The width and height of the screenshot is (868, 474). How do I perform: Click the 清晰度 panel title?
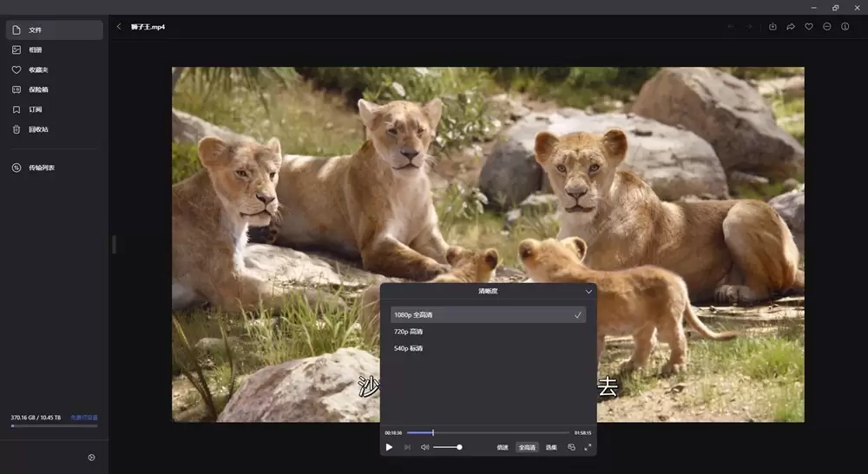click(x=488, y=292)
